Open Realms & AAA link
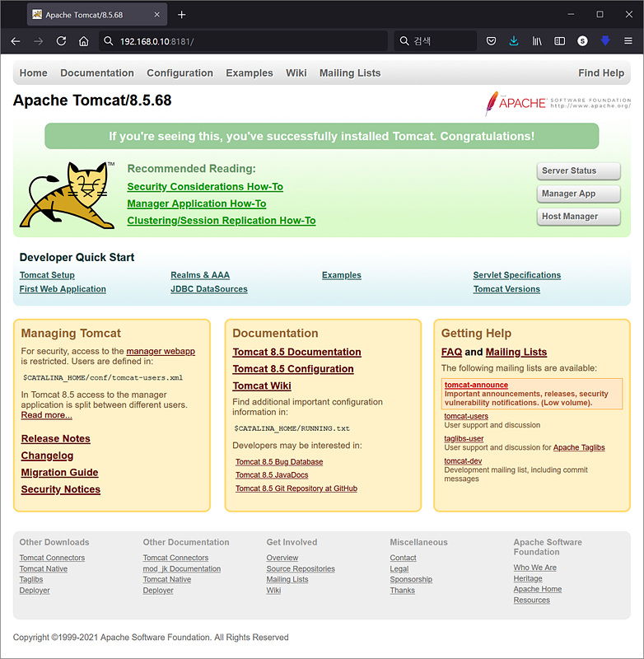Screen dimensions: 644x659 point(200,275)
